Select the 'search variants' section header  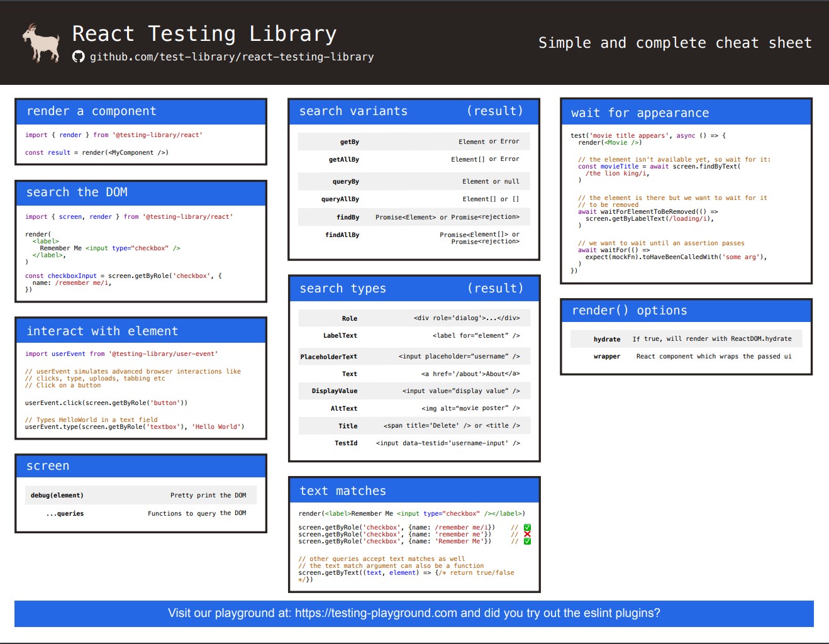(x=414, y=111)
